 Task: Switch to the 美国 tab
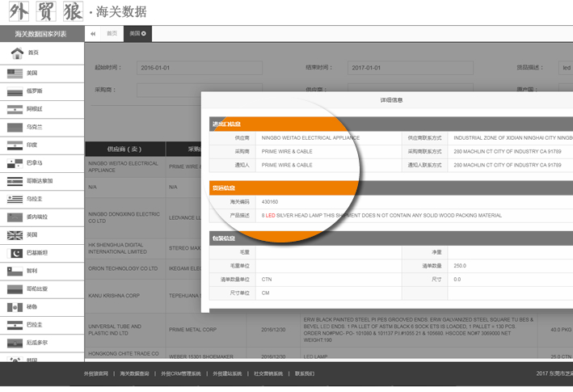coord(134,34)
